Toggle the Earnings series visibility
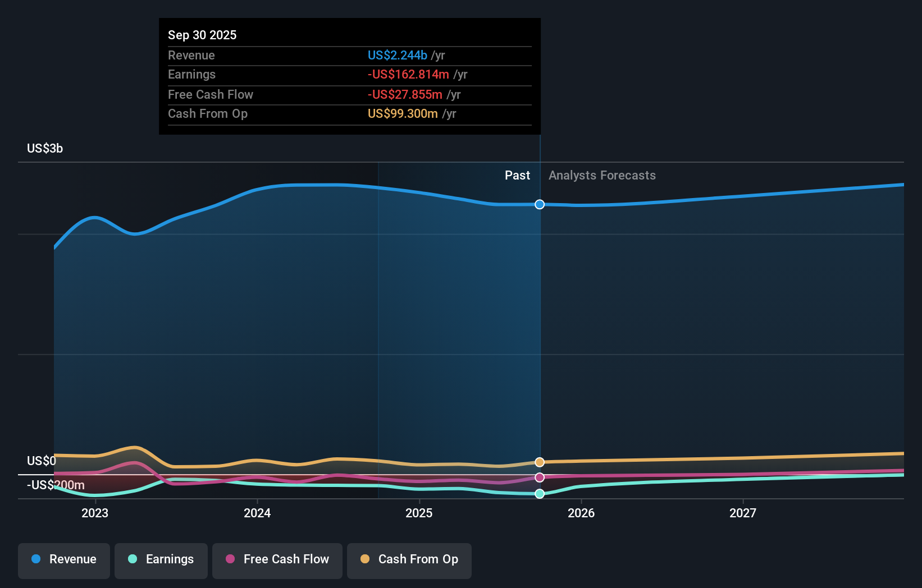The height and width of the screenshot is (588, 922). pos(161,560)
